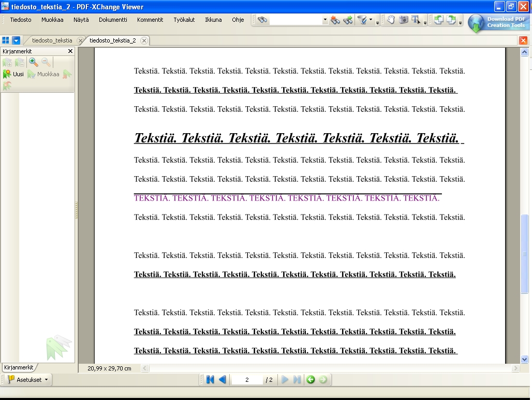Select the Hand tool in toolbar

[x=391, y=20]
